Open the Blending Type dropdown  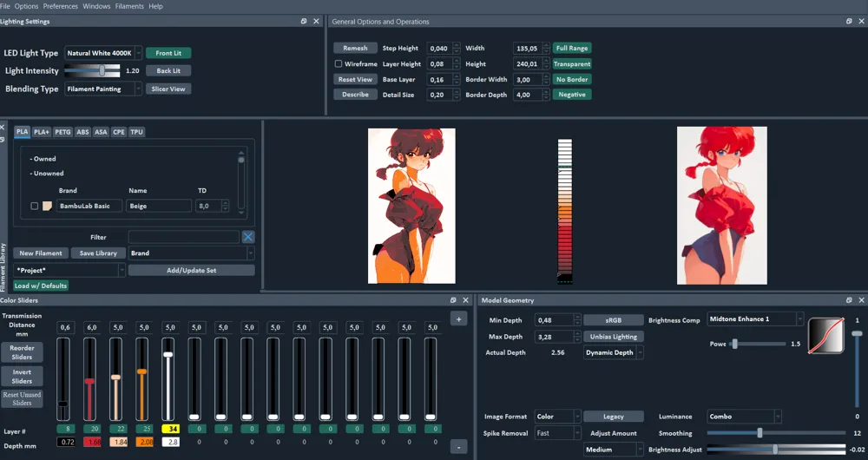(103, 89)
